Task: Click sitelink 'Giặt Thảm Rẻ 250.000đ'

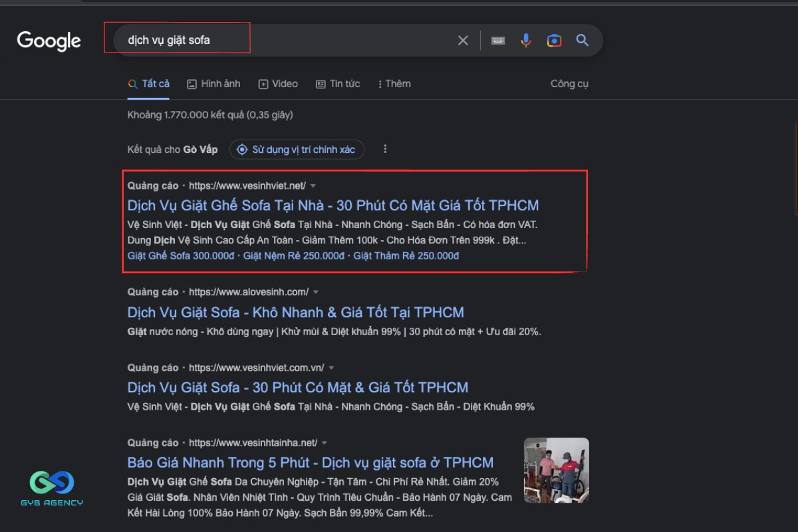Action: [x=406, y=256]
